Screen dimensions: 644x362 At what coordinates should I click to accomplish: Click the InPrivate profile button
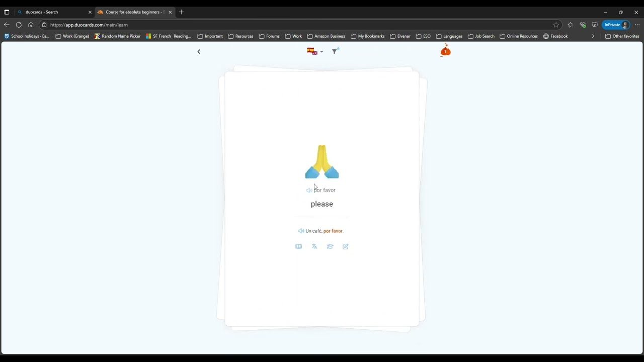coord(616,25)
